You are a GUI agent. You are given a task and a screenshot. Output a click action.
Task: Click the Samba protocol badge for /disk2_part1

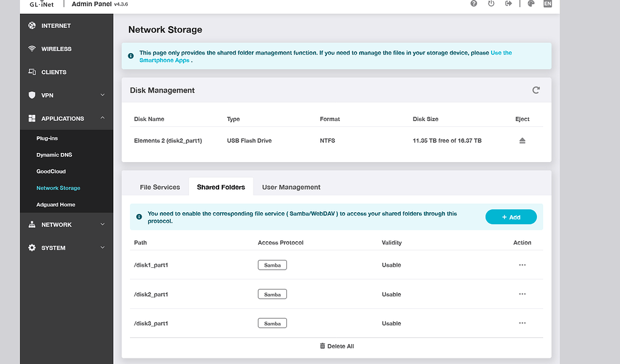(x=272, y=294)
